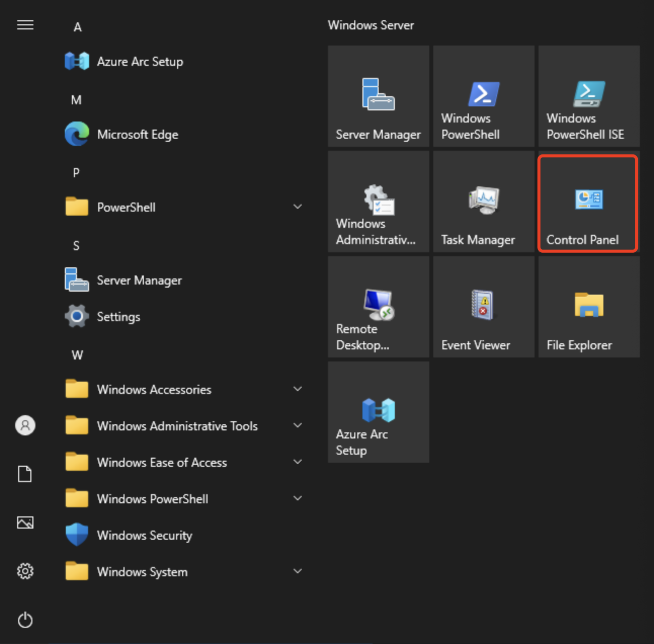The height and width of the screenshot is (644, 654).
Task: Open Microsoft Edge from the app list
Action: coord(137,135)
